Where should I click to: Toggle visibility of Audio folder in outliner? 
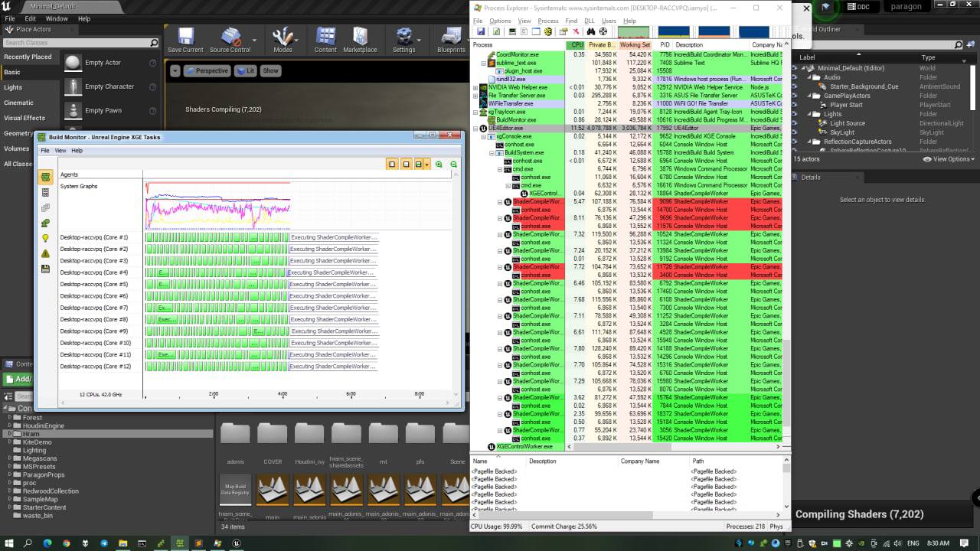[x=795, y=77]
